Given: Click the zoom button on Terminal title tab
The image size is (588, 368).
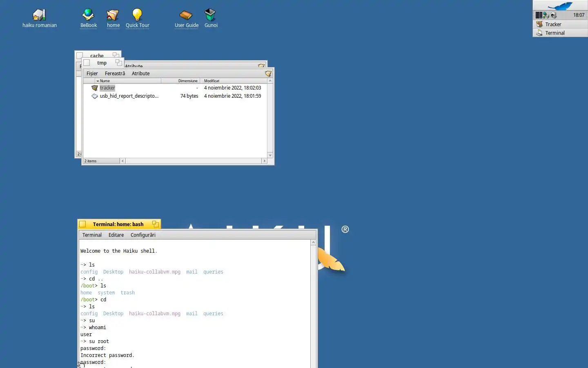Looking at the screenshot, I should point(155,224).
